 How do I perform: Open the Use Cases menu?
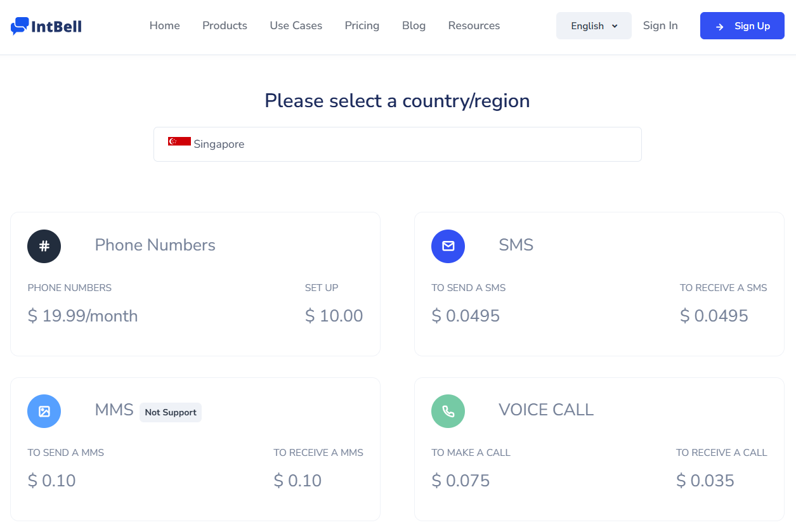(296, 25)
